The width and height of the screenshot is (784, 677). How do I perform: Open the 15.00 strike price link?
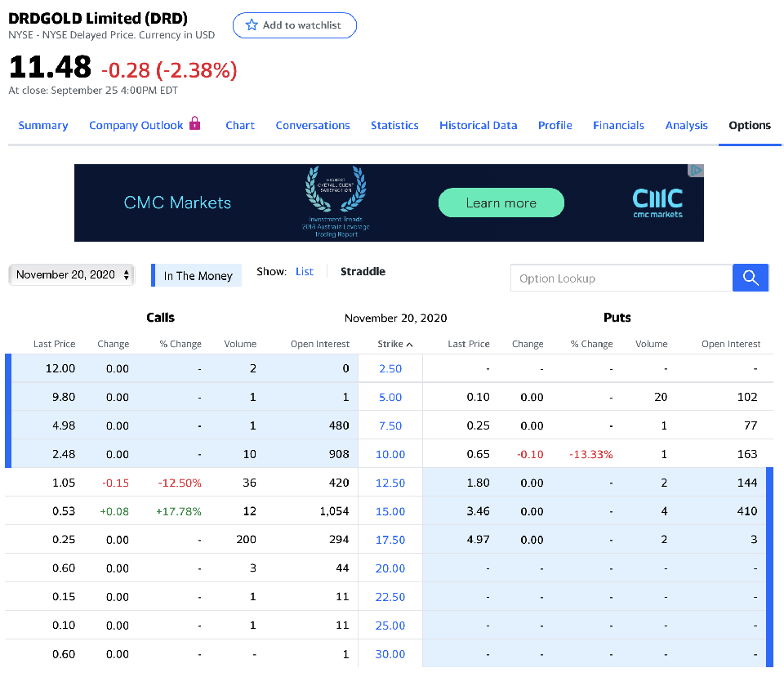click(390, 511)
